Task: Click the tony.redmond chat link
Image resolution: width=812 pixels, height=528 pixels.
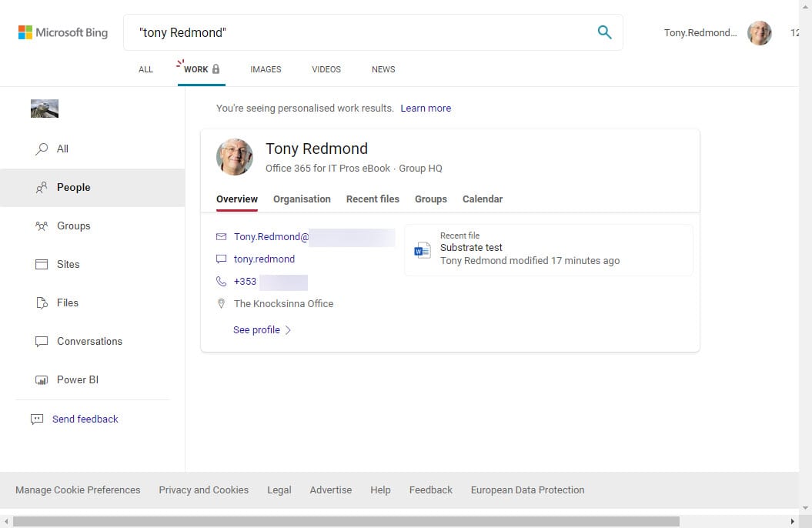Action: (x=264, y=259)
